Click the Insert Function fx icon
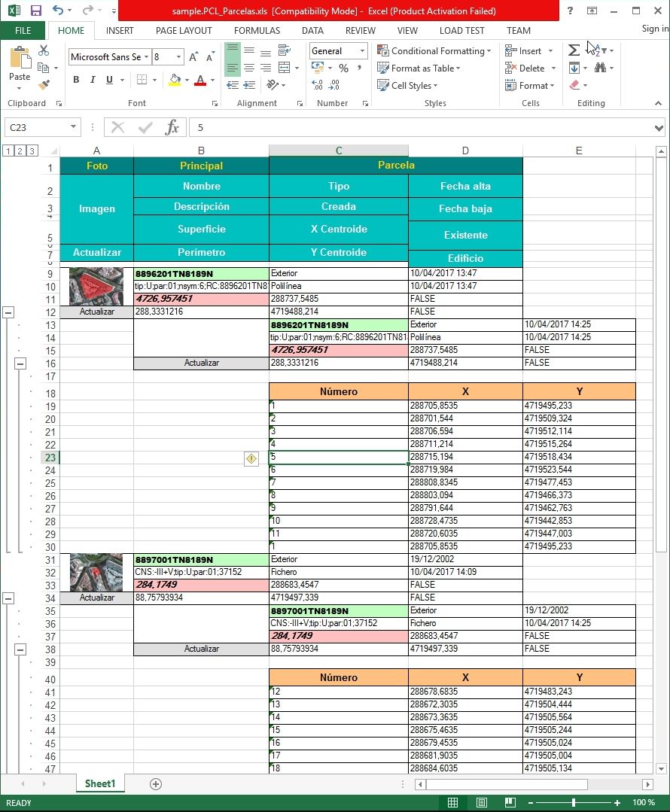 pyautogui.click(x=172, y=127)
